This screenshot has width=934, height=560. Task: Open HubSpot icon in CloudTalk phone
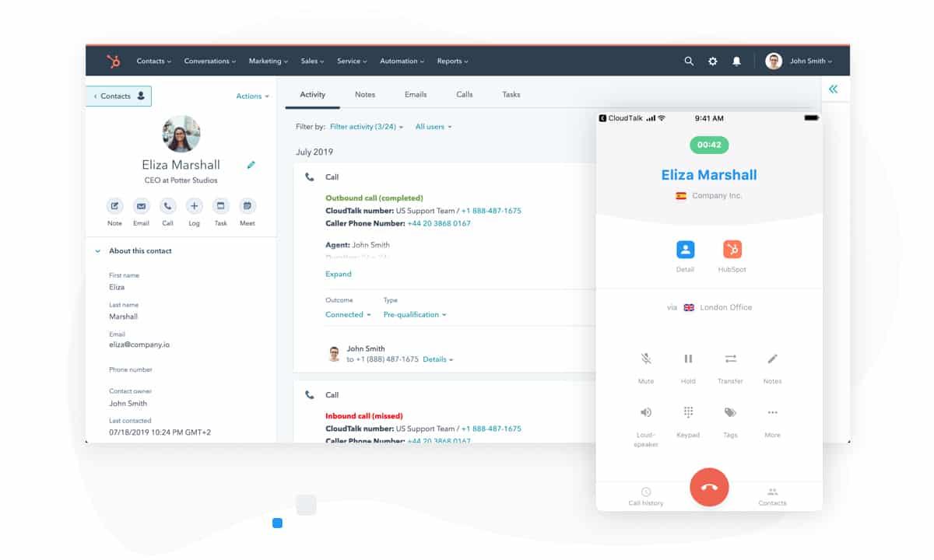pyautogui.click(x=732, y=250)
